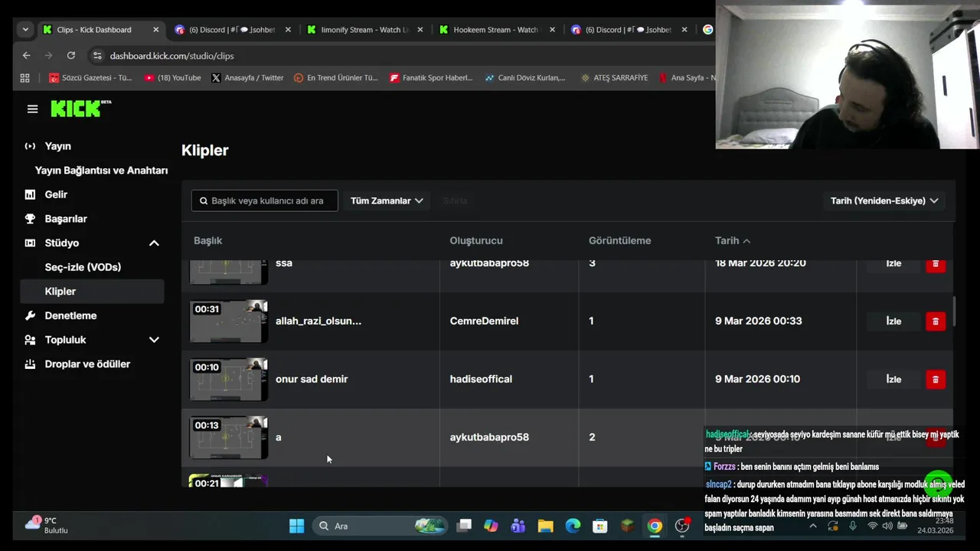The width and height of the screenshot is (980, 551).
Task: Open Droplar ve ödüller
Action: pyautogui.click(x=87, y=364)
